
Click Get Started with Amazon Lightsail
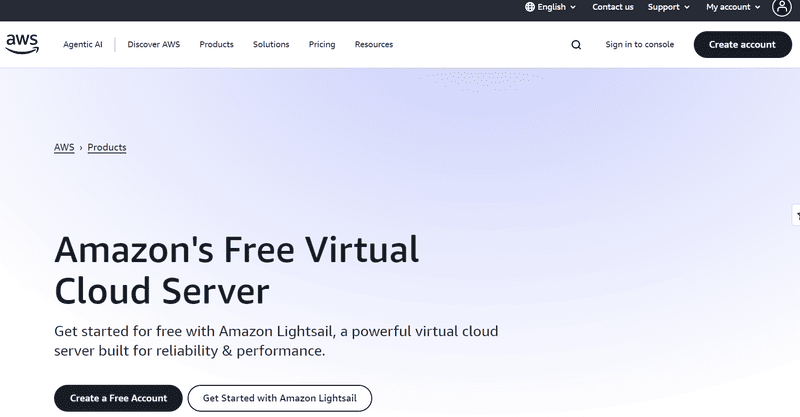[x=280, y=398]
